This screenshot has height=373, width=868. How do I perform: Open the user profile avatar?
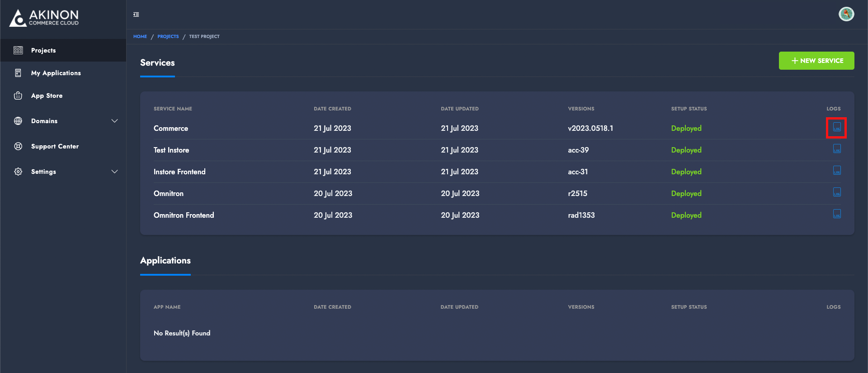coord(846,14)
